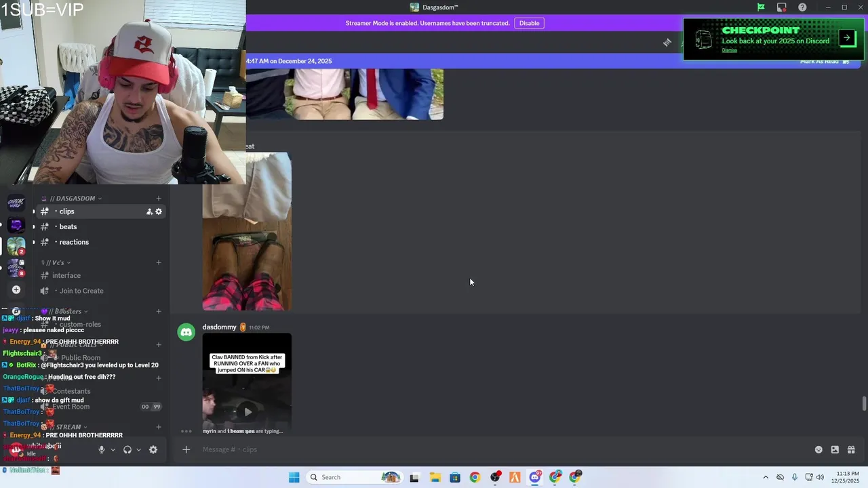Screen dimensions: 868x488
Task: Click the dasdommy username
Action: pos(219,327)
